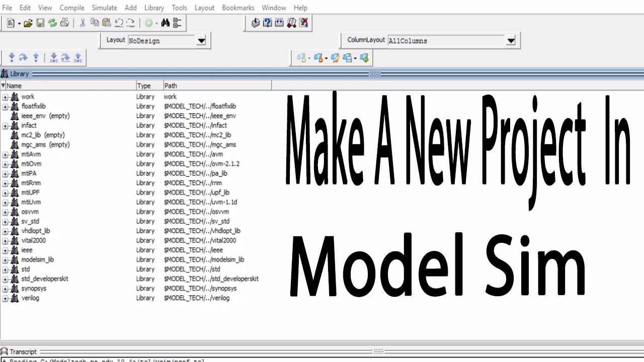Click the Open folder toolbar icon
The image size is (644, 362).
(x=28, y=23)
